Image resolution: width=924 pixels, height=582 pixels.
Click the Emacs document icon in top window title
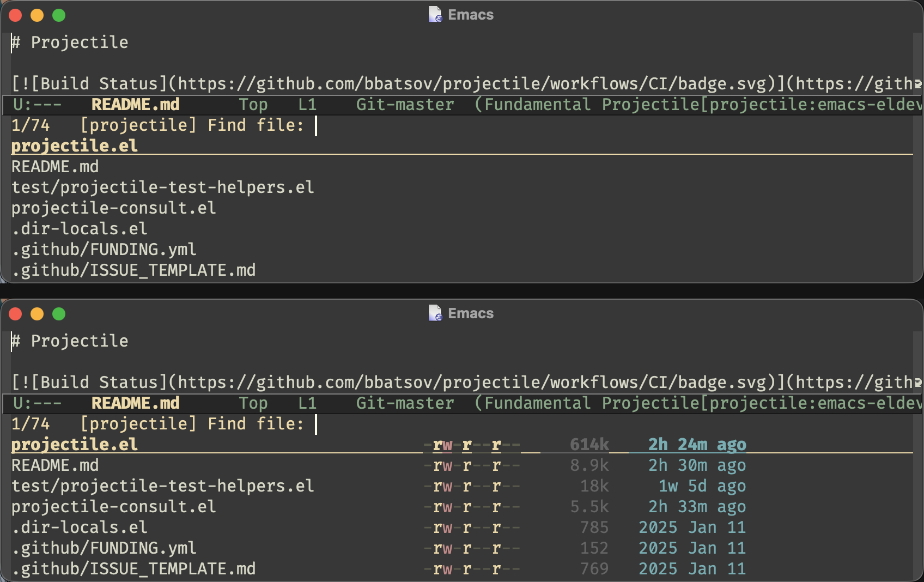pos(435,15)
